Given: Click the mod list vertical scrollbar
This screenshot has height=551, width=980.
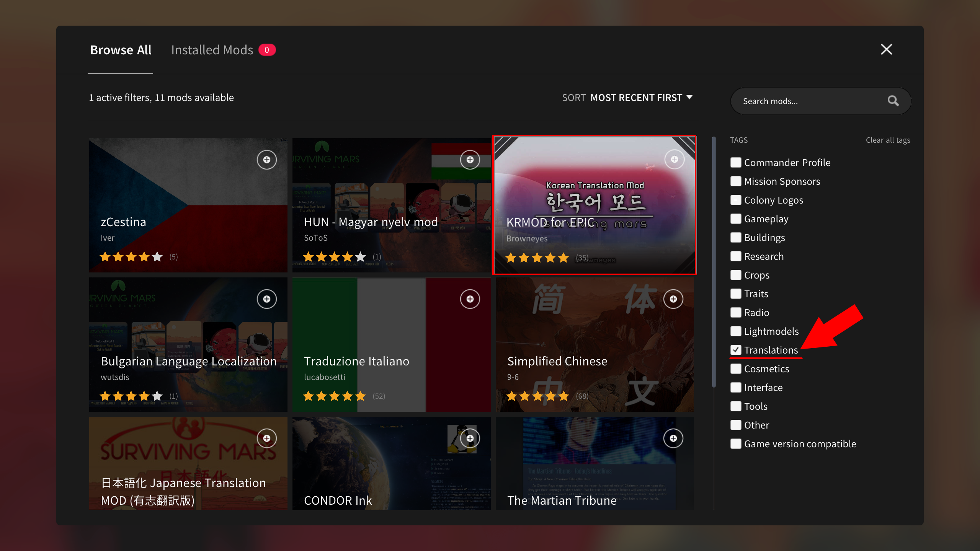Looking at the screenshot, I should pyautogui.click(x=714, y=262).
